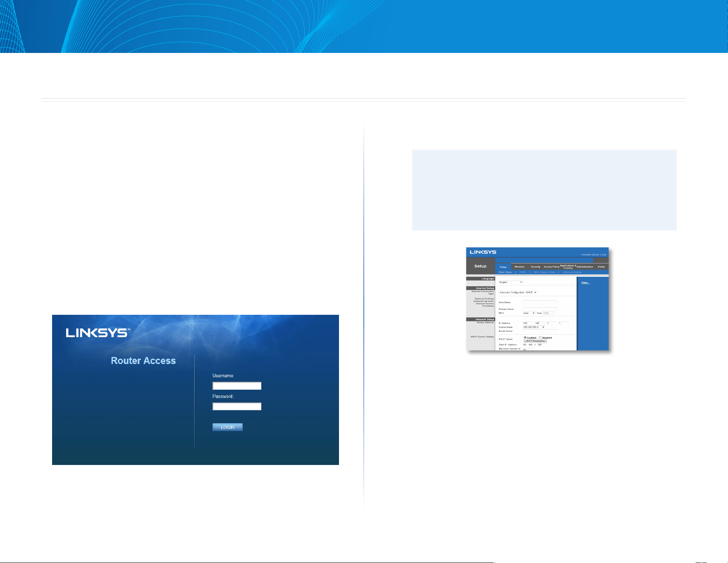Expand Automatic Configuration - DHCP dropdown
The height and width of the screenshot is (563, 728).
pyautogui.click(x=518, y=292)
